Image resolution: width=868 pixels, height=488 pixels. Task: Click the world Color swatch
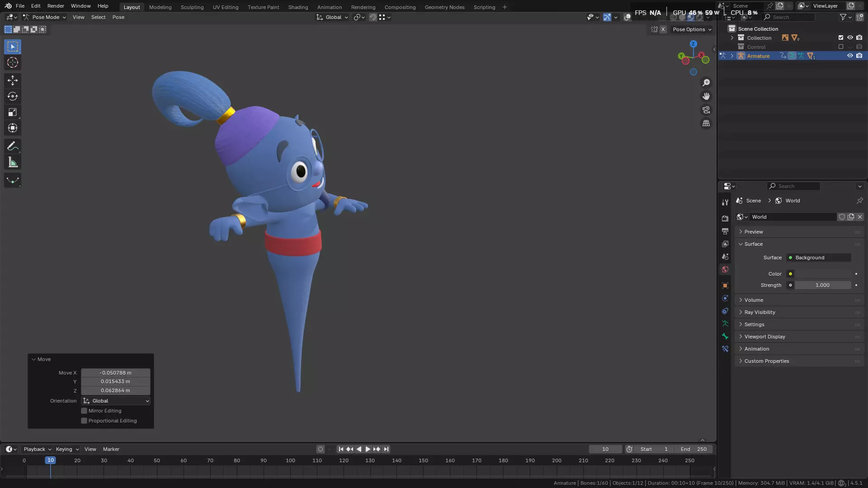coord(823,274)
